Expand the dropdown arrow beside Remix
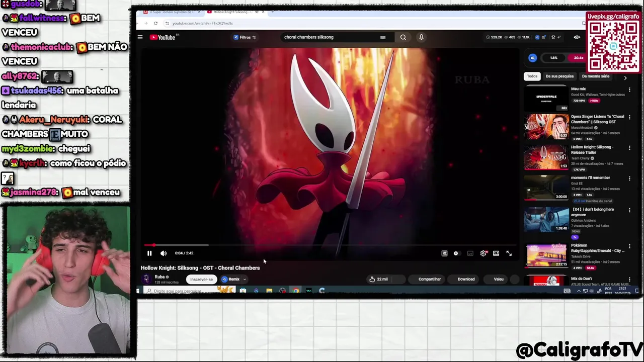The height and width of the screenshot is (362, 644). [x=245, y=280]
